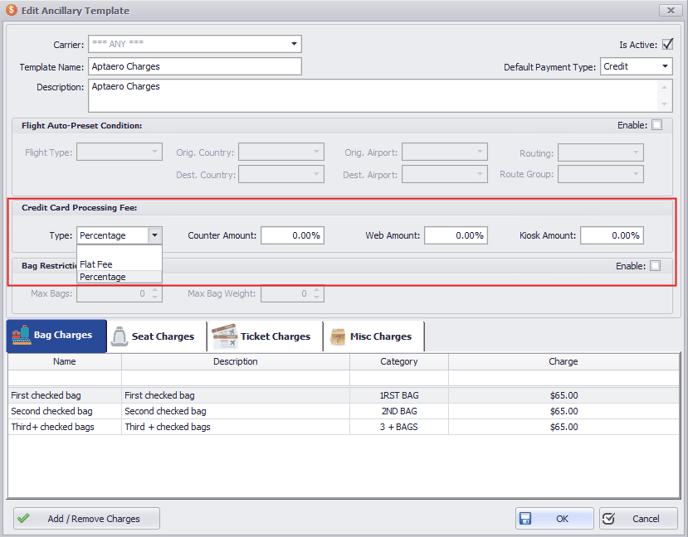The height and width of the screenshot is (537, 688).
Task: Click the $65.00 charge for First checked bag
Action: [564, 395]
